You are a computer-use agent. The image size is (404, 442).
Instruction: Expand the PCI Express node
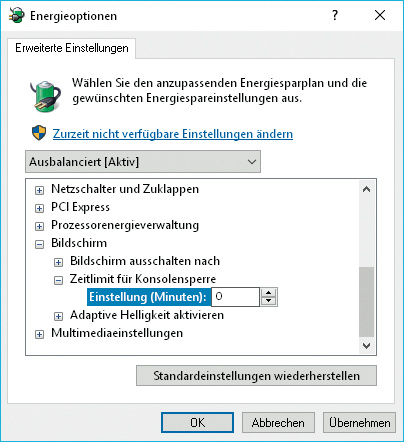click(39, 208)
